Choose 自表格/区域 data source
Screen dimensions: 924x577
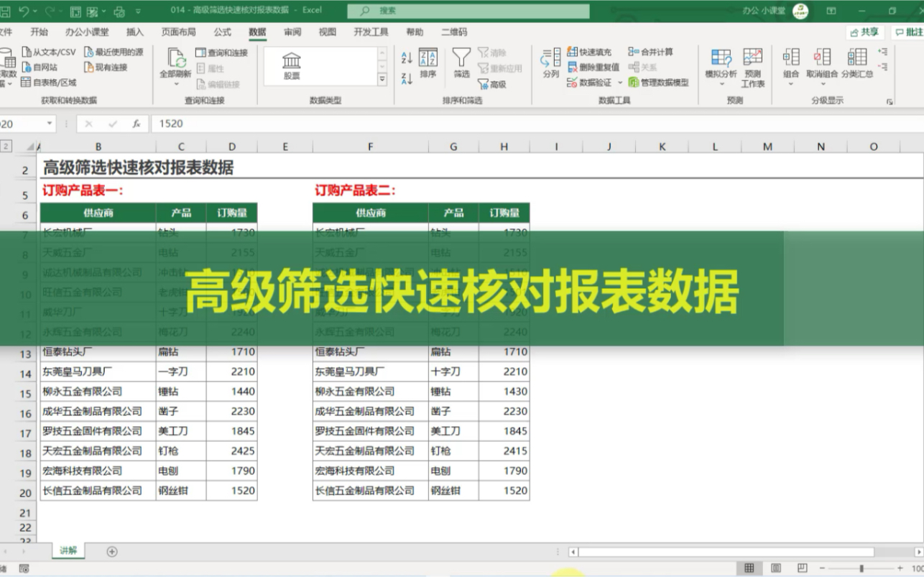pos(48,83)
